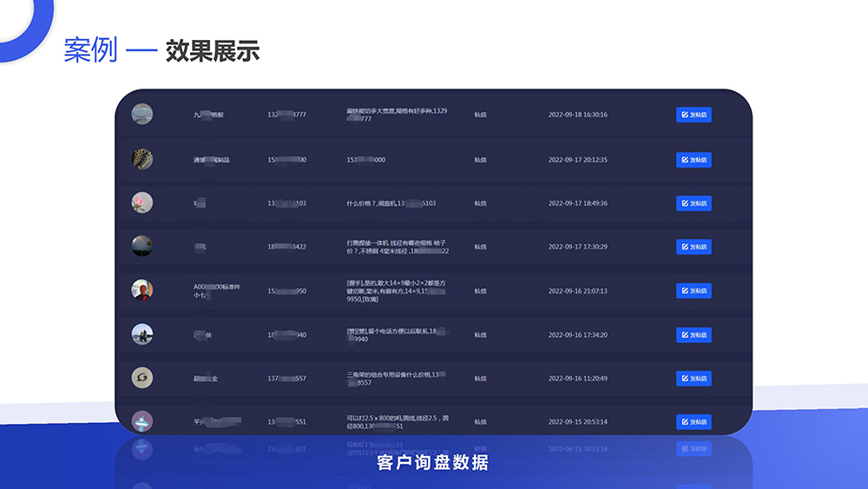Click 发私信 for 2022-09-16 17:34:20 inquiry
This screenshot has width=868, height=489.
pos(694,334)
